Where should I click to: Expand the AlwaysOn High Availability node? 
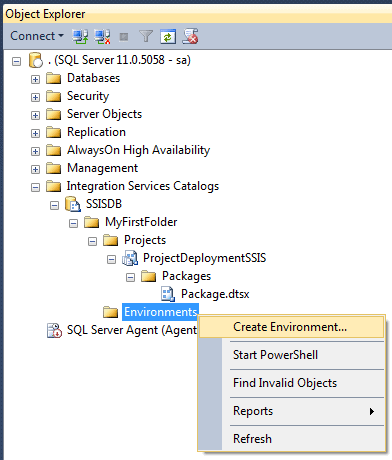[35, 151]
